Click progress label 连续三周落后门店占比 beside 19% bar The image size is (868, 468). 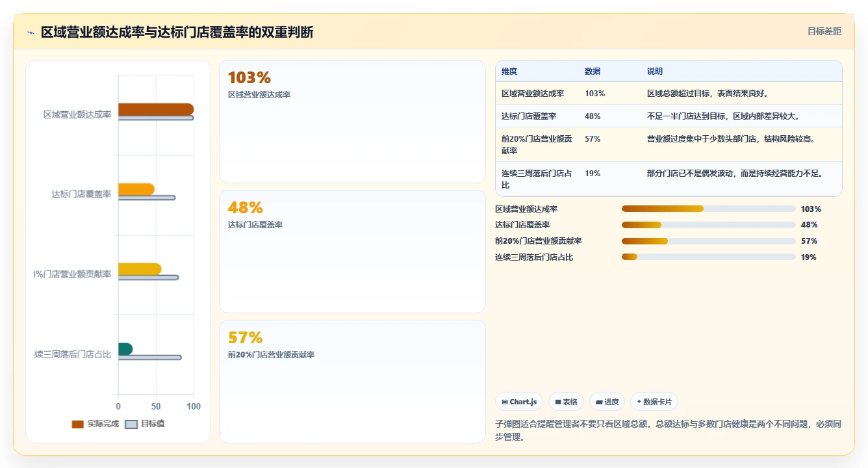534,257
